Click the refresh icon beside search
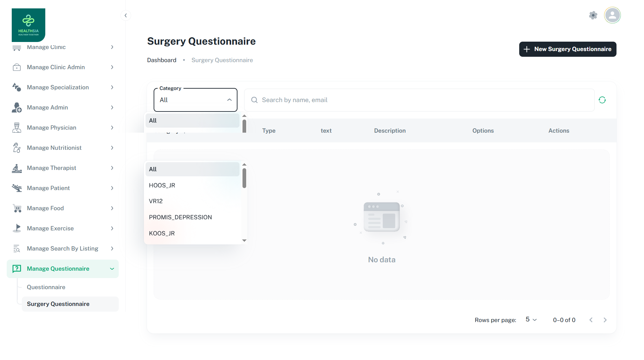Screen dimensions: 644x360 point(602,100)
